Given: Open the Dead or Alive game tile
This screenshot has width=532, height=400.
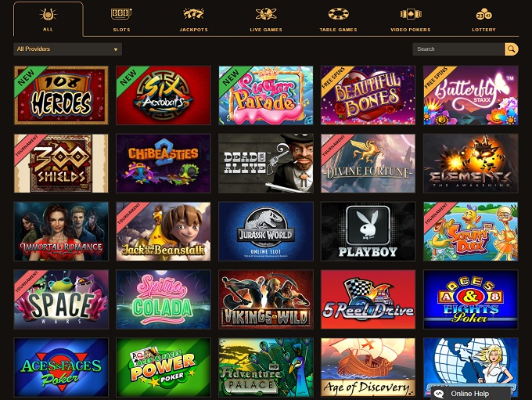Looking at the screenshot, I should [x=266, y=164].
